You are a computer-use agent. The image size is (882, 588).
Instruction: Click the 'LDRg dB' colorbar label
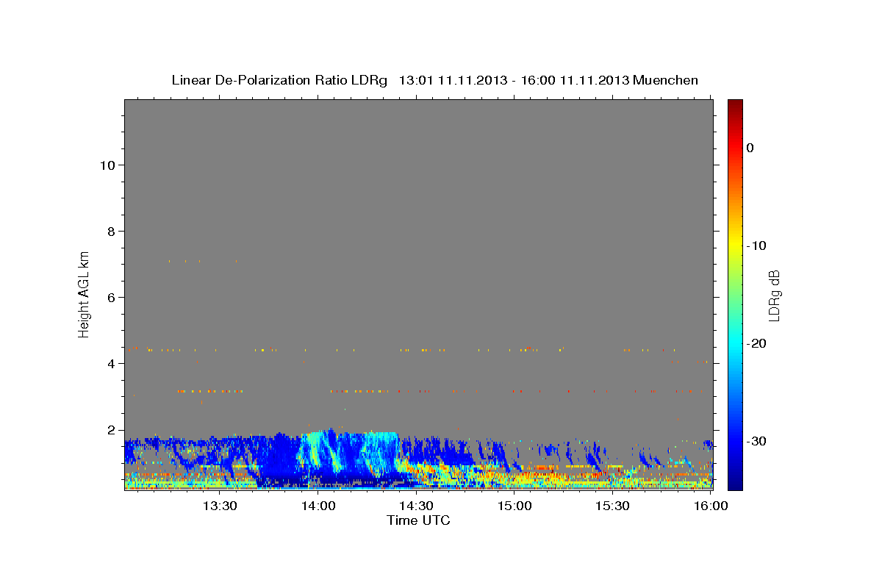(774, 295)
